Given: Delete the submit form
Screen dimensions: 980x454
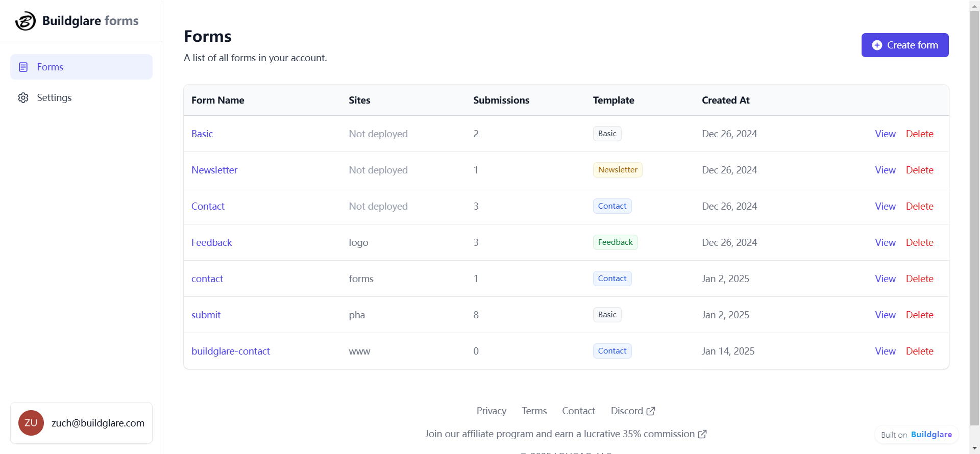Looking at the screenshot, I should click(919, 315).
